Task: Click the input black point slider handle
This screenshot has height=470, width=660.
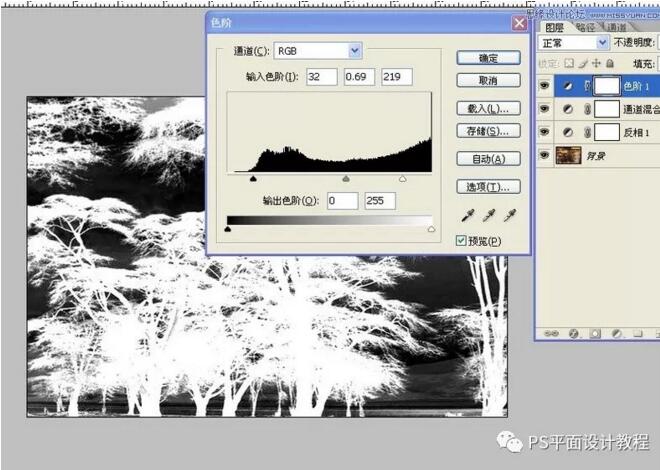Action: [253, 179]
